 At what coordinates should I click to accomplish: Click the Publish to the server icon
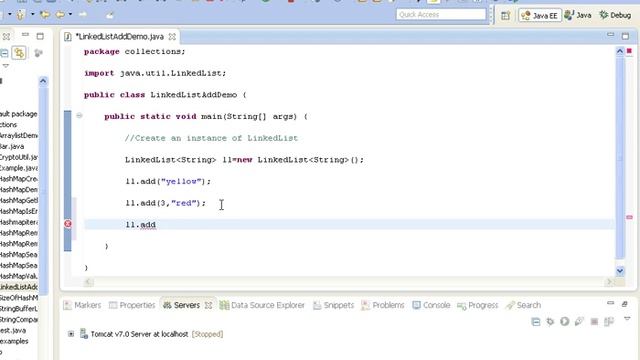coord(609,322)
